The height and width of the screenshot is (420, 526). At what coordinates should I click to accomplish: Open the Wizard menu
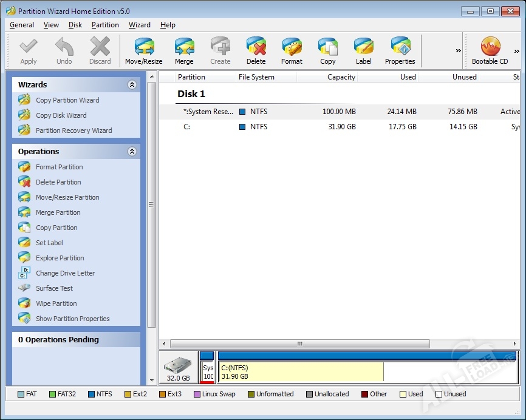(139, 25)
